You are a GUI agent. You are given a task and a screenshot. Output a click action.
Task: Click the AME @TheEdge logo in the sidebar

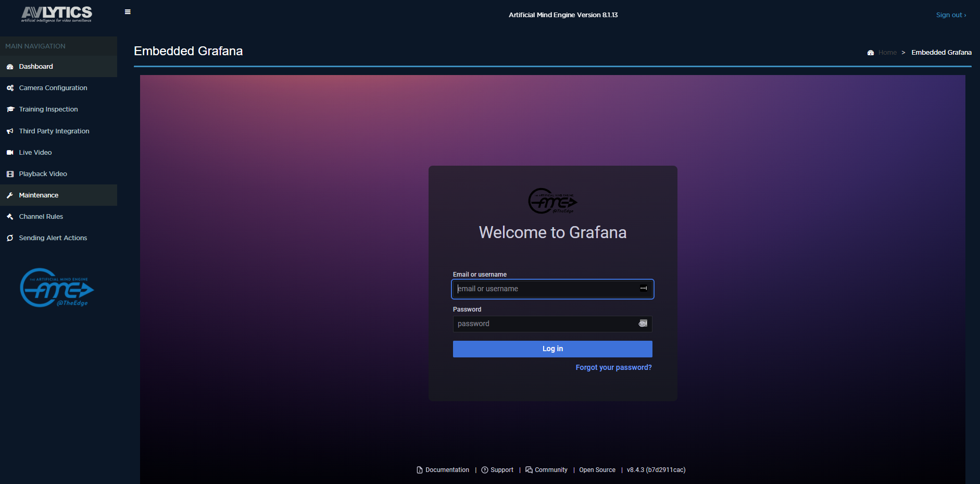coord(57,288)
